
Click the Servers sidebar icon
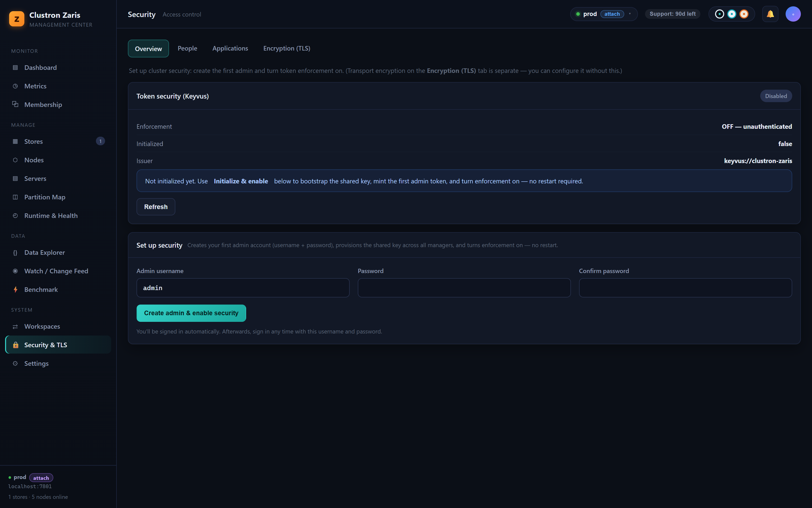(x=15, y=178)
